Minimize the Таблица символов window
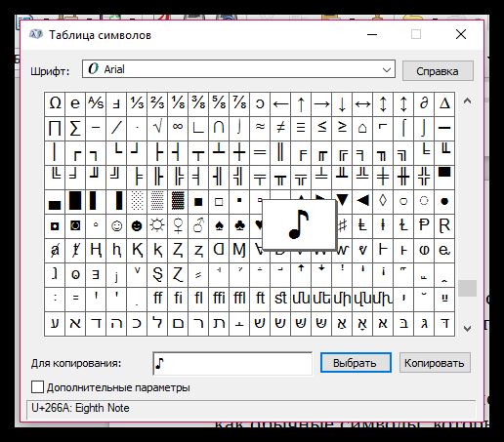This screenshot has width=504, height=442. 372,34
